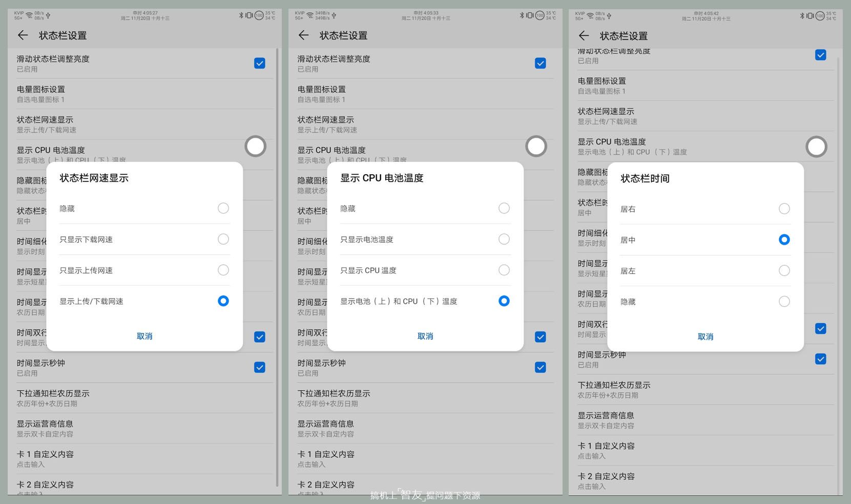Toggle 滑动状态栏调整亮度 checkbox behind 状态栏网速显示 dialog

coord(260,63)
